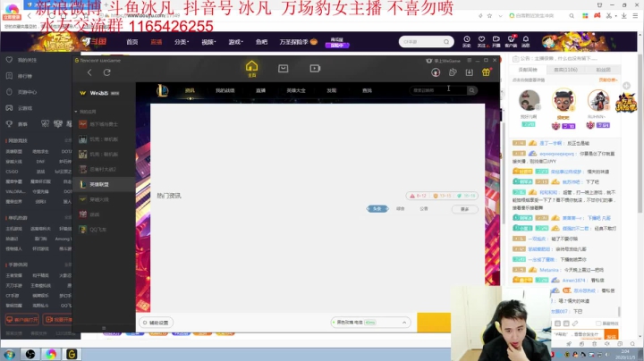Screen dimensions: 644x361
Task: Expand the server selection dropdown
Action: [404, 323]
